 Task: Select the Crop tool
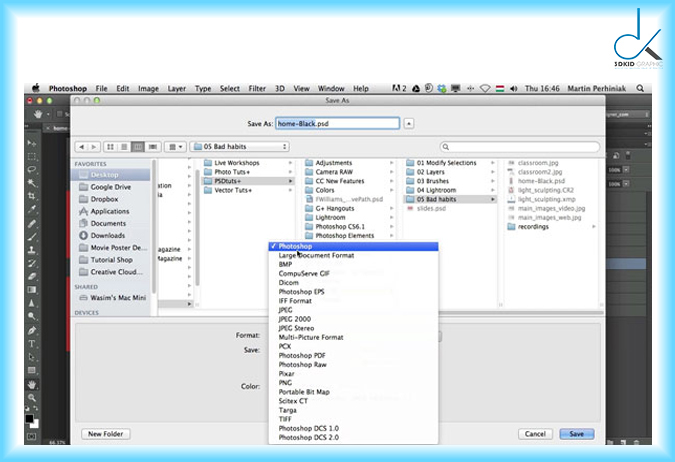tap(31, 196)
